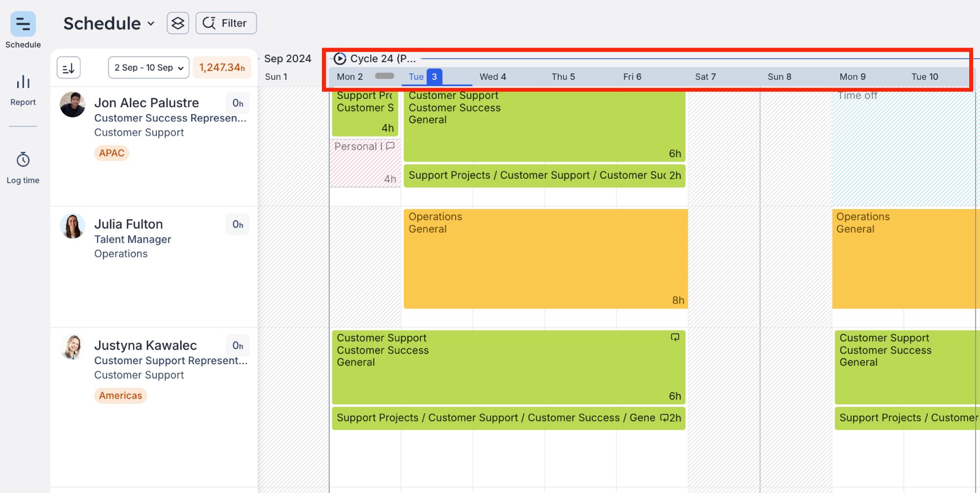
Task: Click Julia's orange Operations 8h allocation
Action: [545, 259]
